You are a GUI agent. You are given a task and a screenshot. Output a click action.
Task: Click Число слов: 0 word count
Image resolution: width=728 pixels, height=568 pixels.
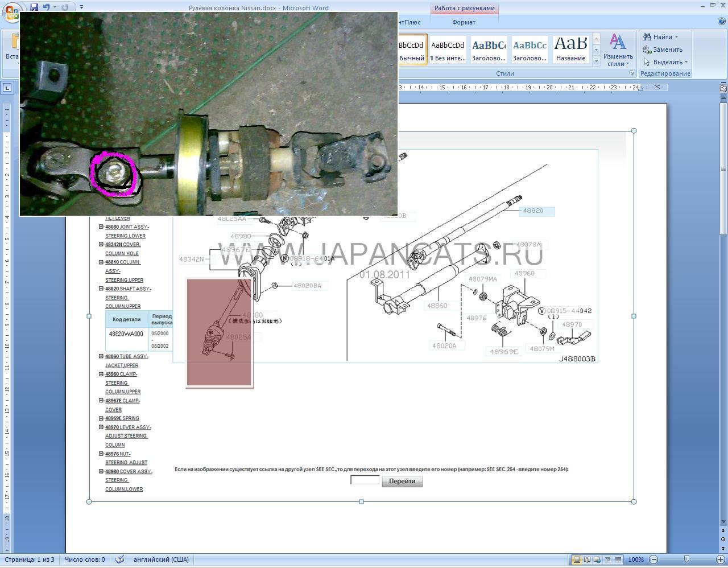(x=85, y=559)
